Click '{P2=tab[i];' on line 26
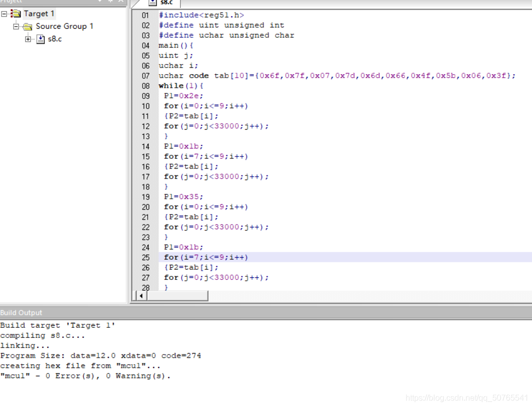The width and height of the screenshot is (532, 407). (x=191, y=268)
